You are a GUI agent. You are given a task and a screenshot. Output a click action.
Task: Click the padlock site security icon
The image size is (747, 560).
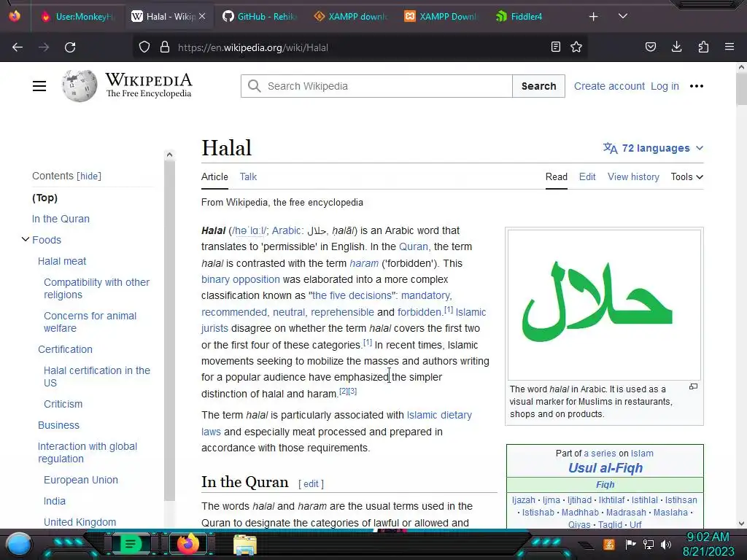point(165,47)
